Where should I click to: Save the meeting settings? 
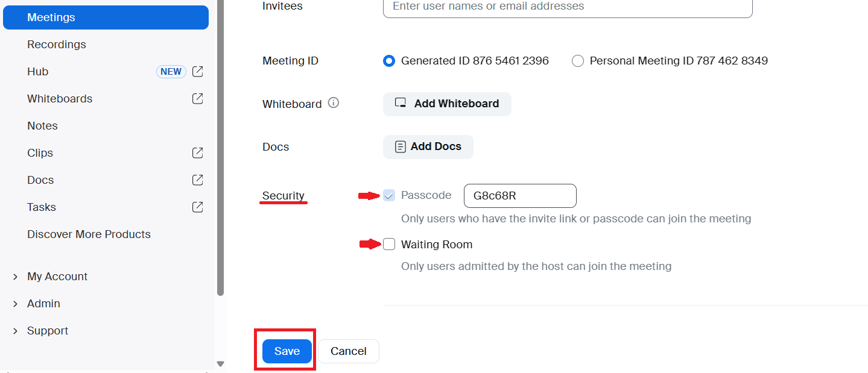coord(287,351)
